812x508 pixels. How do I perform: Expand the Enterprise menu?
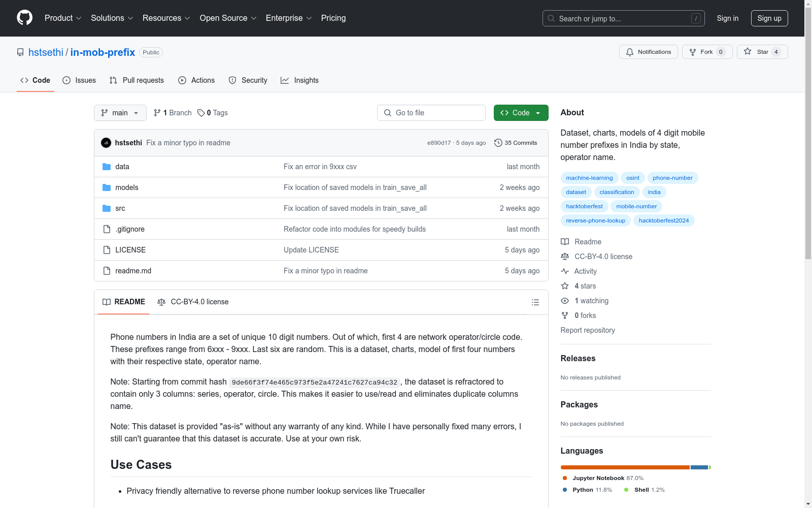pyautogui.click(x=289, y=18)
